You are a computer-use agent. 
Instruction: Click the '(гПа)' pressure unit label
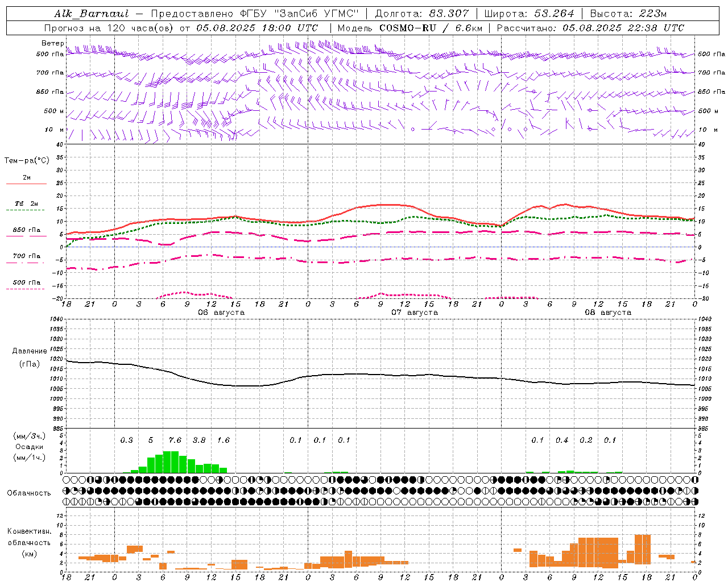coord(28,364)
